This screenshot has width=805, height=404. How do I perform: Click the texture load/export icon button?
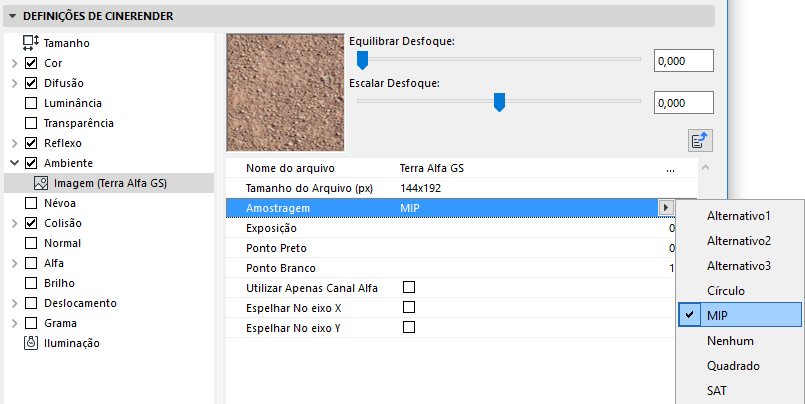[700, 141]
